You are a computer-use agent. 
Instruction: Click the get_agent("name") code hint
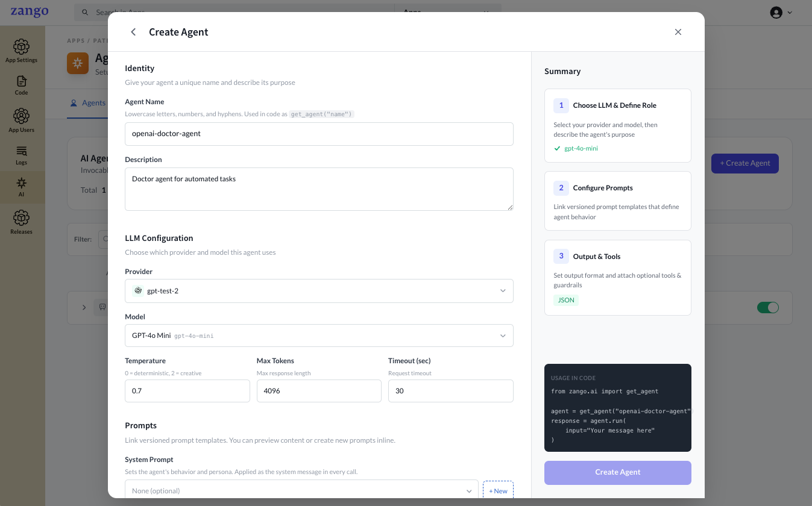[321, 114]
